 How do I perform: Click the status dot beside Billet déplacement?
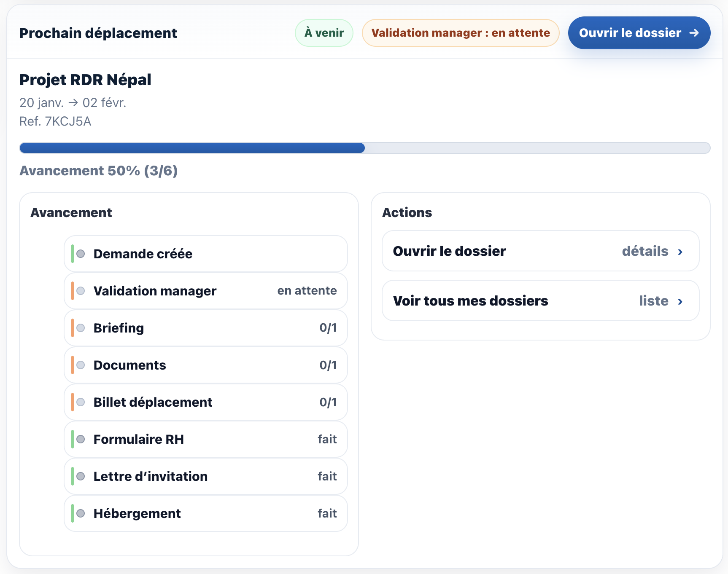pyautogui.click(x=81, y=402)
